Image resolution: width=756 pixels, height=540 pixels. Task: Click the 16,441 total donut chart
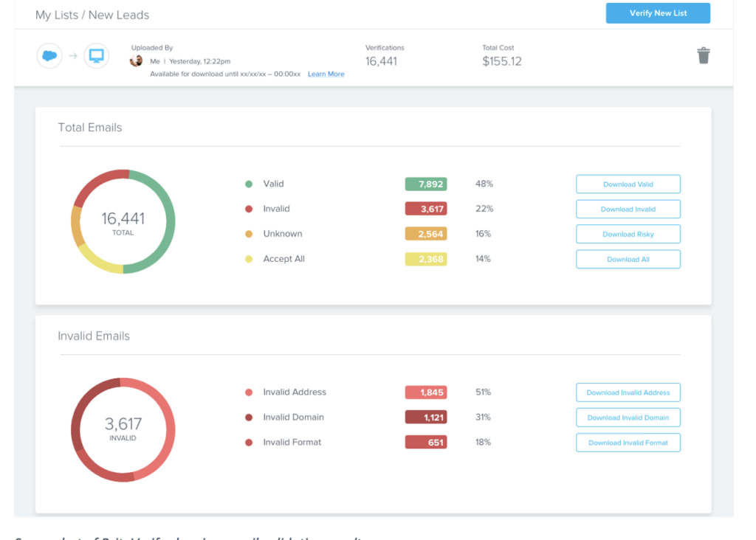(x=123, y=222)
